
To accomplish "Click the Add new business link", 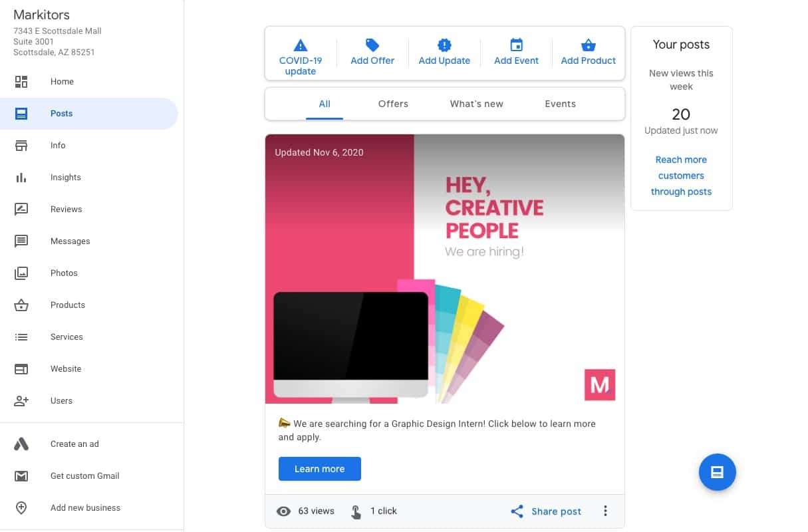I will click(x=86, y=508).
